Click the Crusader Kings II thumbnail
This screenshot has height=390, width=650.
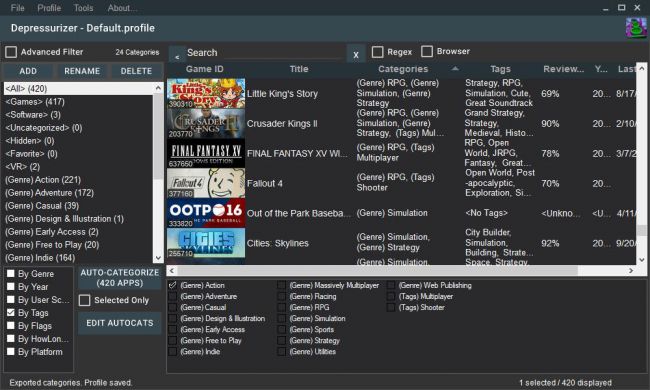tap(206, 124)
